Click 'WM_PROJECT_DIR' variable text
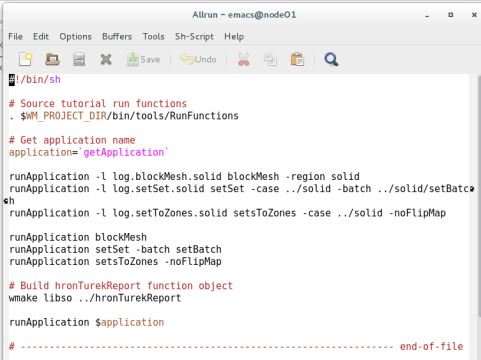Image resolution: width=481 pixels, height=360 pixels. click(x=66, y=116)
